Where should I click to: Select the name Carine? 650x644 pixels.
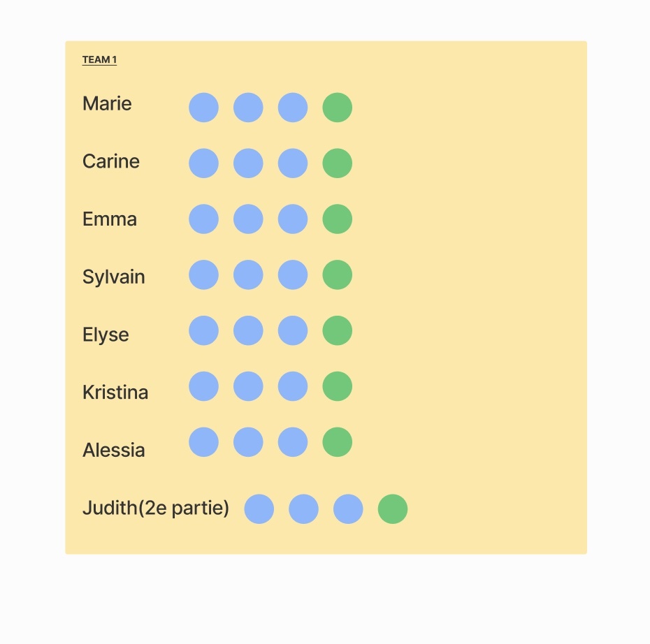point(111,162)
